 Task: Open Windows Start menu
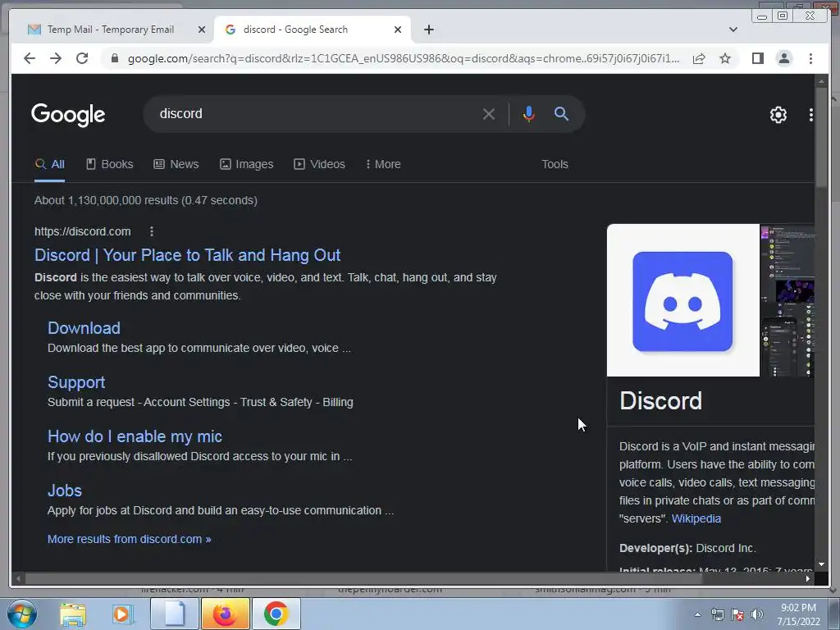[21, 614]
